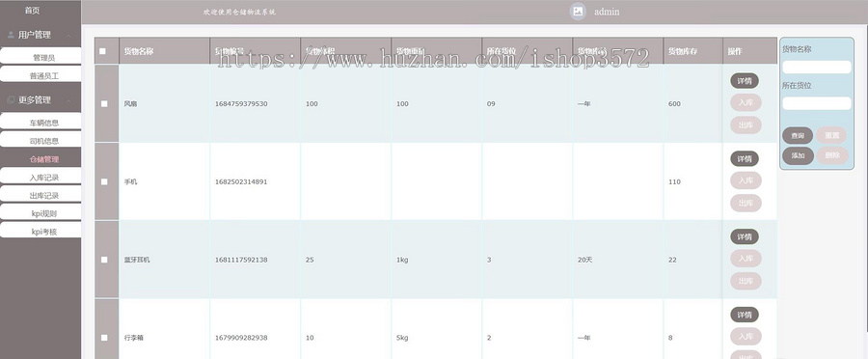Check the 风扇 row checkbox

[x=104, y=103]
